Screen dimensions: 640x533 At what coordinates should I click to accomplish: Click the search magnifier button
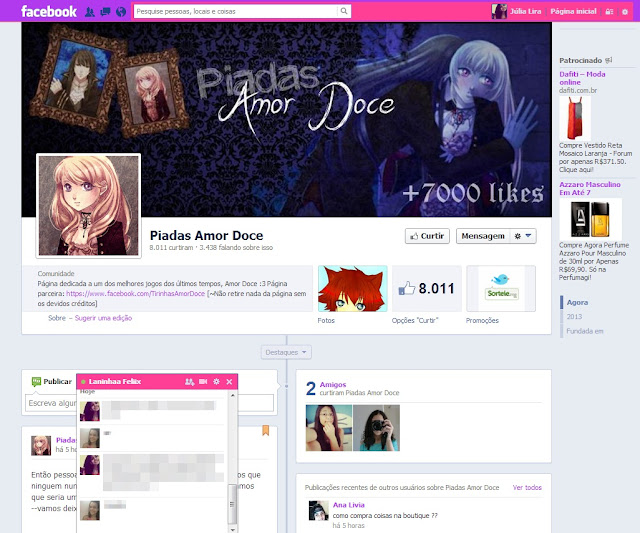coord(344,11)
